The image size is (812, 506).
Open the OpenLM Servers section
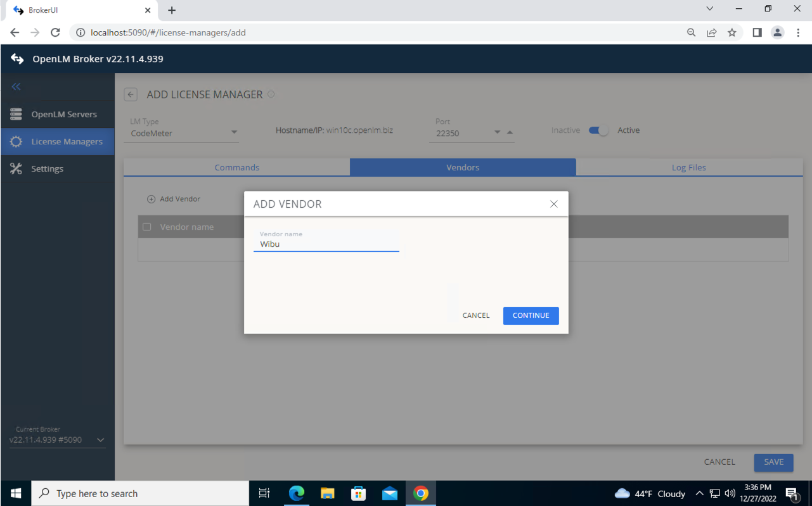click(64, 114)
